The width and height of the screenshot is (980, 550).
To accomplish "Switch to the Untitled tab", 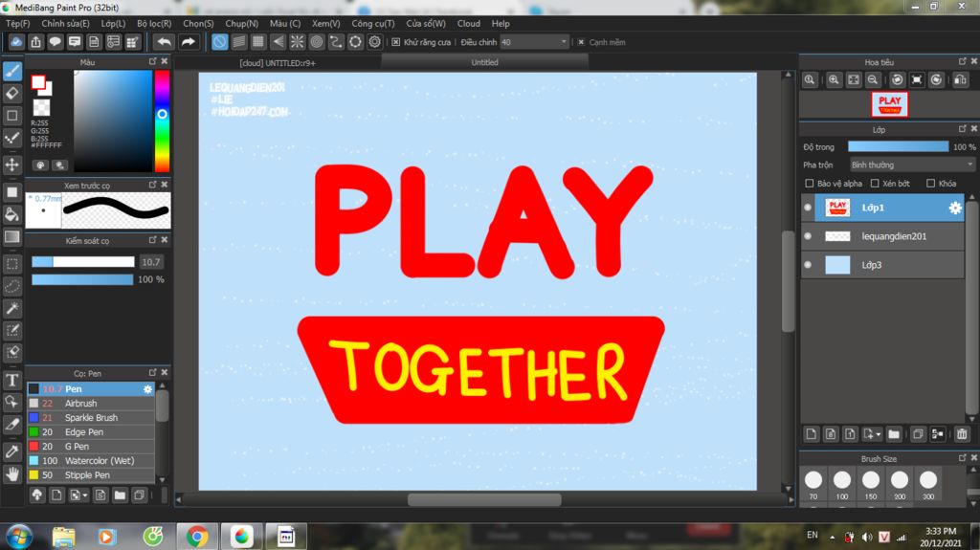I will click(x=484, y=62).
